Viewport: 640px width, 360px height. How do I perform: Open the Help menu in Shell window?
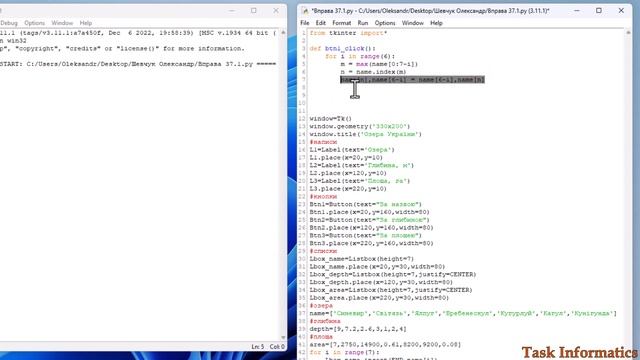click(85, 23)
